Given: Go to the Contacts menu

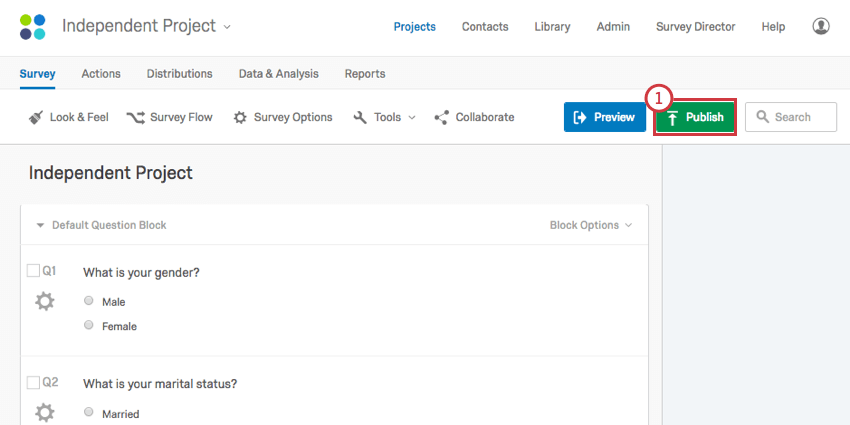Looking at the screenshot, I should [485, 27].
